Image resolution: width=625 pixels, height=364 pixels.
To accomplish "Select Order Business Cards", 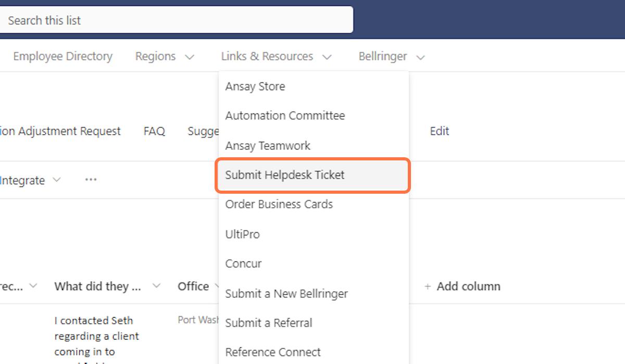I will pyautogui.click(x=279, y=204).
